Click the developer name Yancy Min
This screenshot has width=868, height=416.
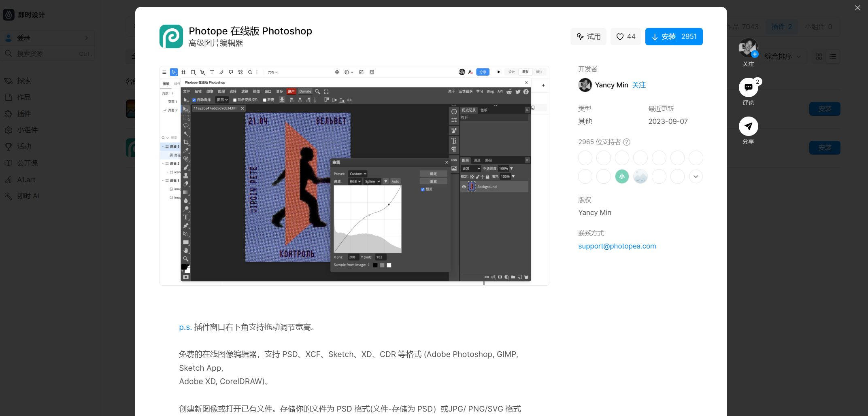(611, 85)
